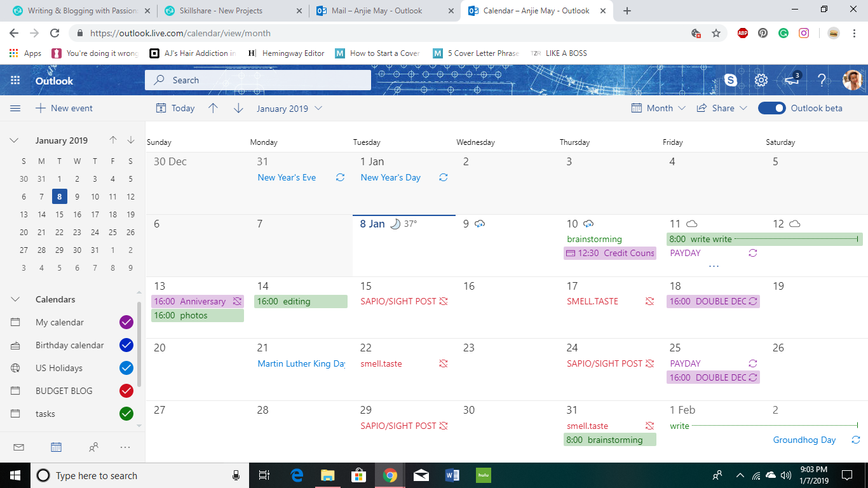Open the announcements megaphone icon

[792, 80]
